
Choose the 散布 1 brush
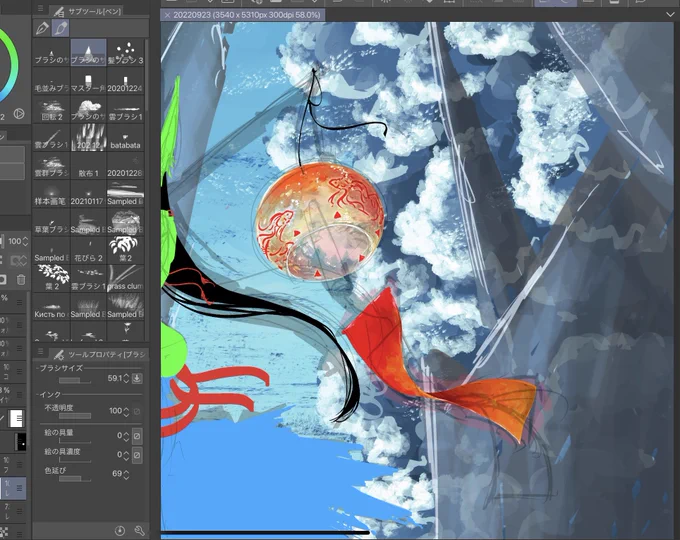click(88, 166)
